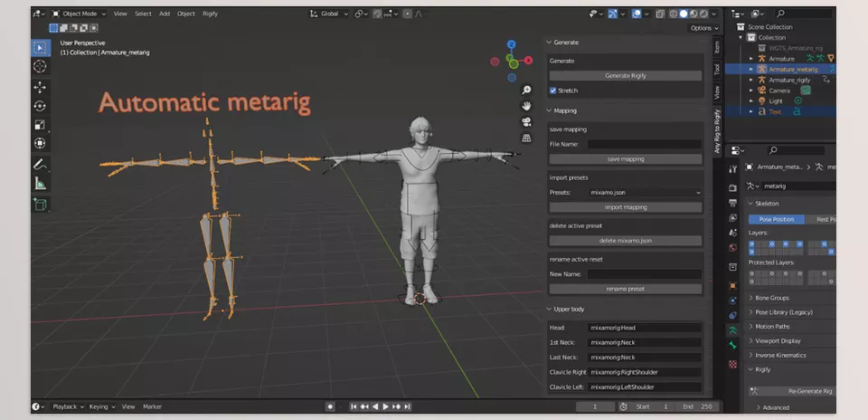The image size is (868, 420).
Task: Select Rest Position option
Action: (820, 219)
